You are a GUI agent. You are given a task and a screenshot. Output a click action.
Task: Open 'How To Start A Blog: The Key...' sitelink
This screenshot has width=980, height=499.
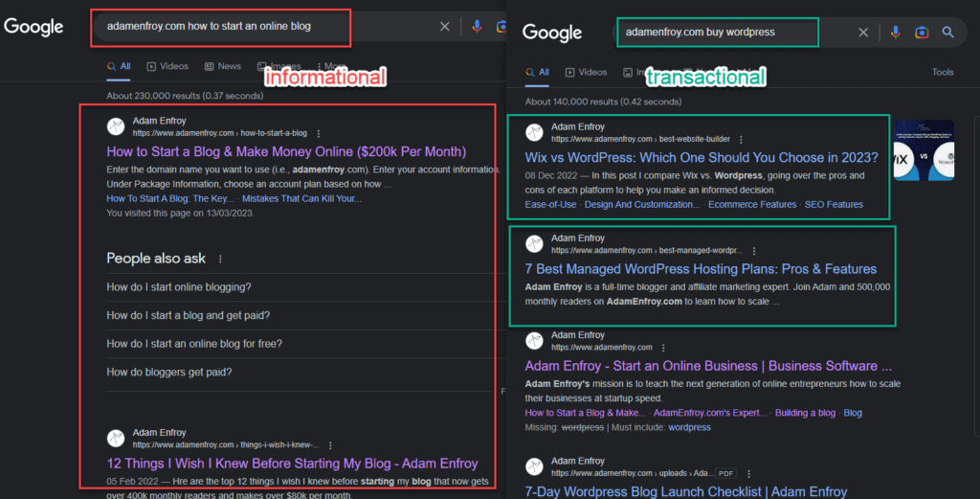[170, 199]
